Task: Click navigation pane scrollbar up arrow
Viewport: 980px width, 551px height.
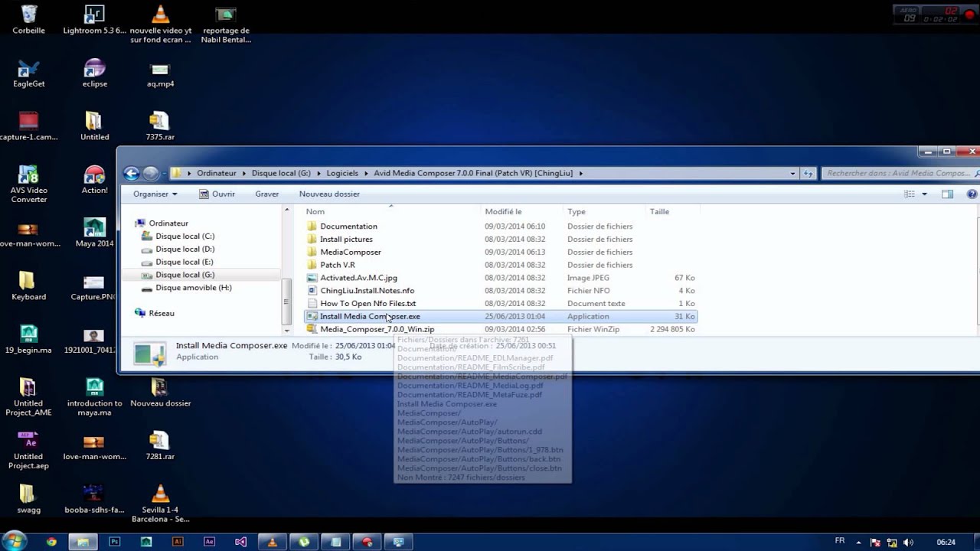Action: tap(287, 210)
